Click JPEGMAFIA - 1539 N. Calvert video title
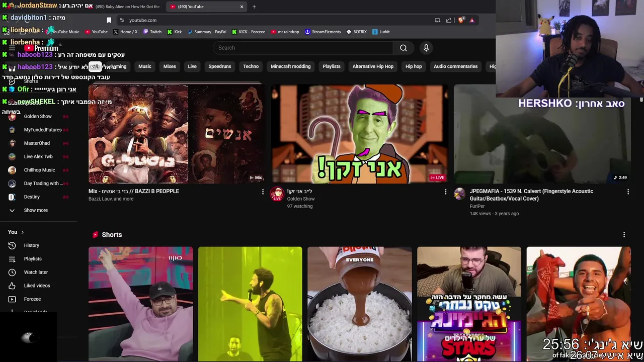The height and width of the screenshot is (362, 644). click(531, 195)
